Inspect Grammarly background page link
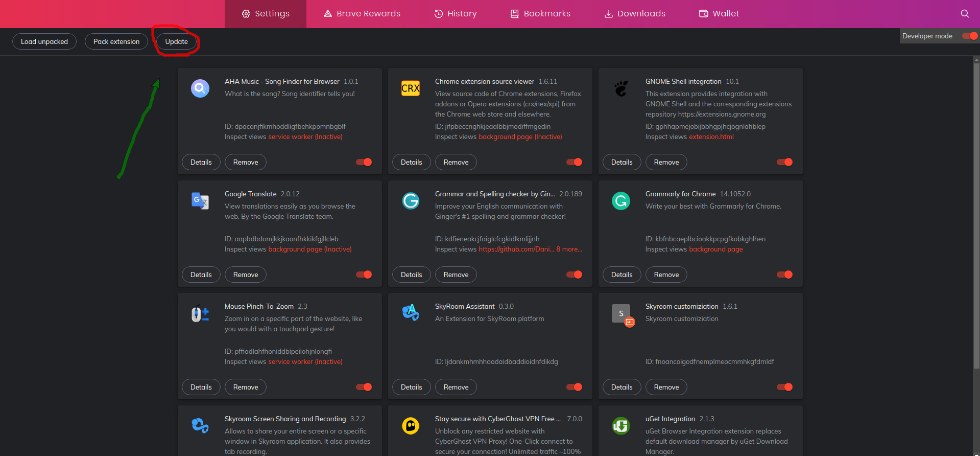 [716, 249]
